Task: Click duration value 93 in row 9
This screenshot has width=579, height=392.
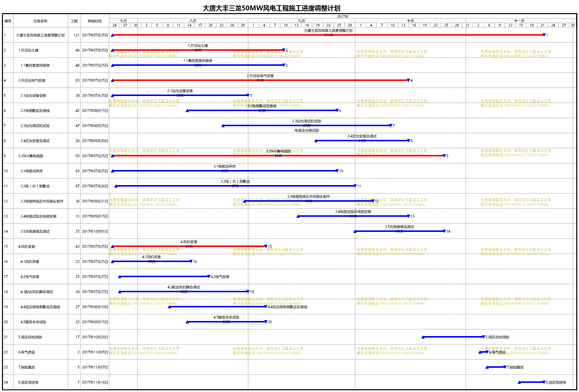Action: 78,156
